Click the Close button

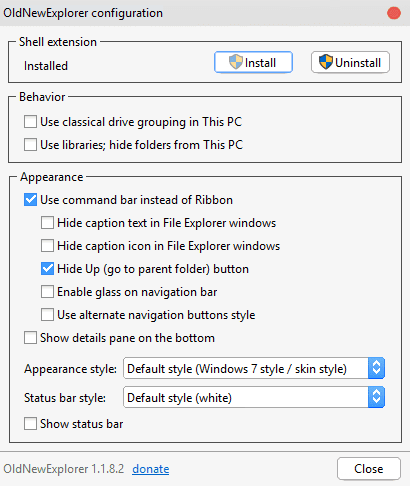point(369,469)
